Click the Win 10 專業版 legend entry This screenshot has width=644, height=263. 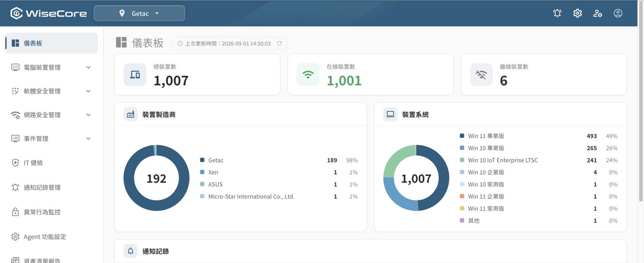coord(538,148)
